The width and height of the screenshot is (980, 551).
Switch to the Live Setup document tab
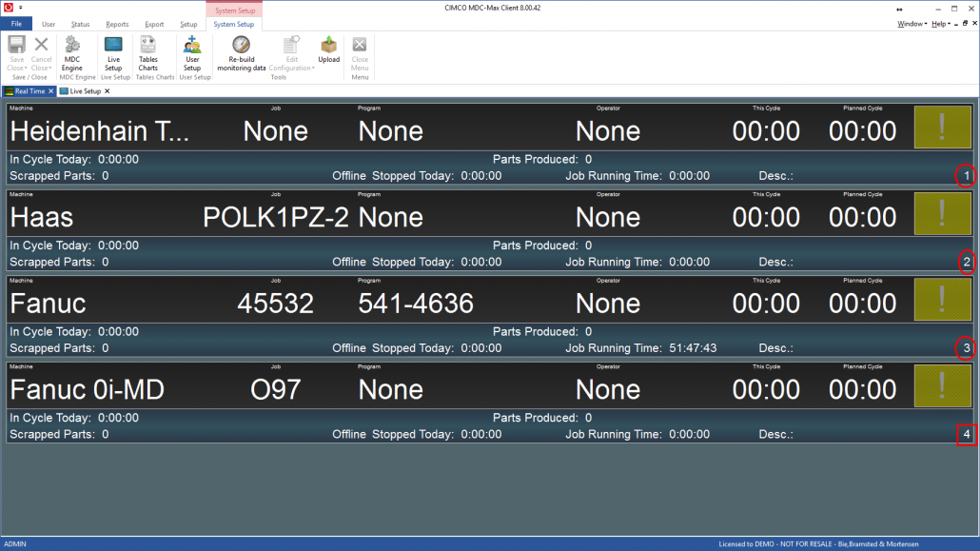pyautogui.click(x=85, y=91)
